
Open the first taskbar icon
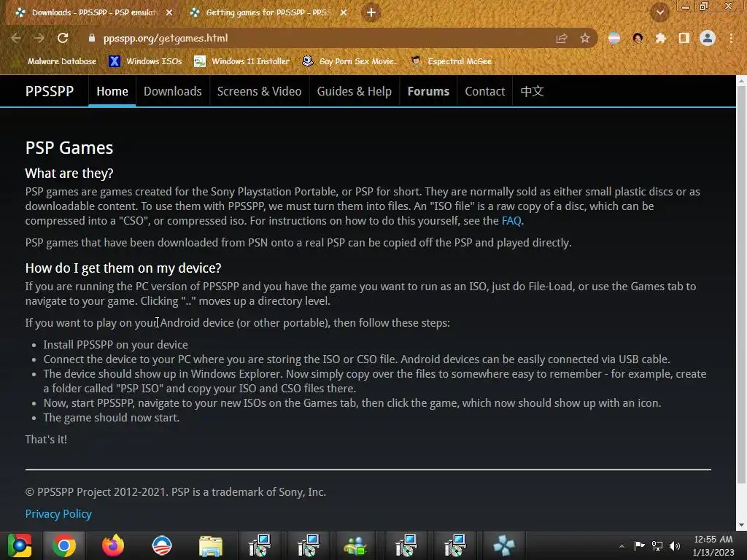pos(19,545)
